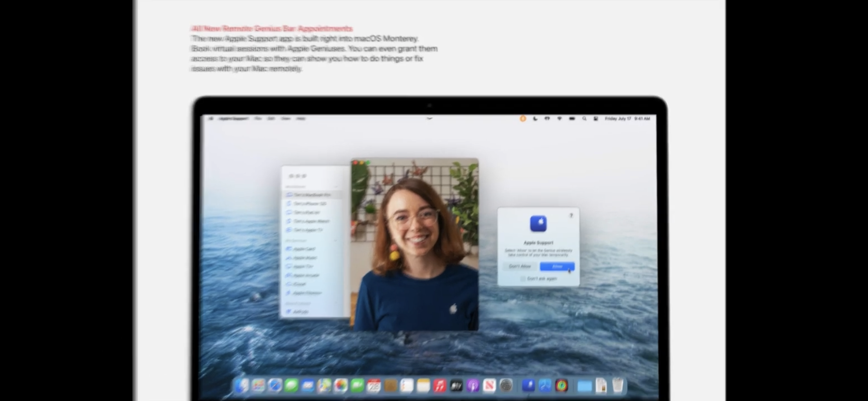
Task: Select the Apple Watch row in the sidebar
Action: tap(312, 221)
